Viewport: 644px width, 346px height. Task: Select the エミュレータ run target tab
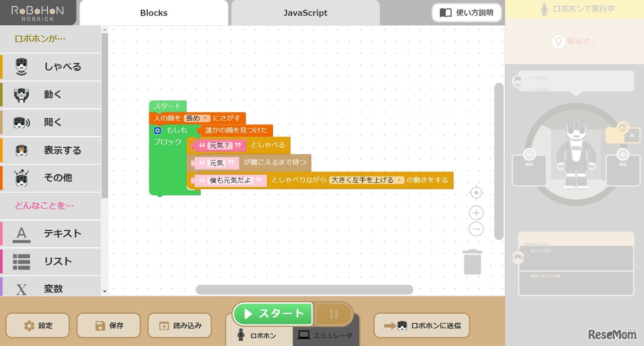pyautogui.click(x=326, y=335)
